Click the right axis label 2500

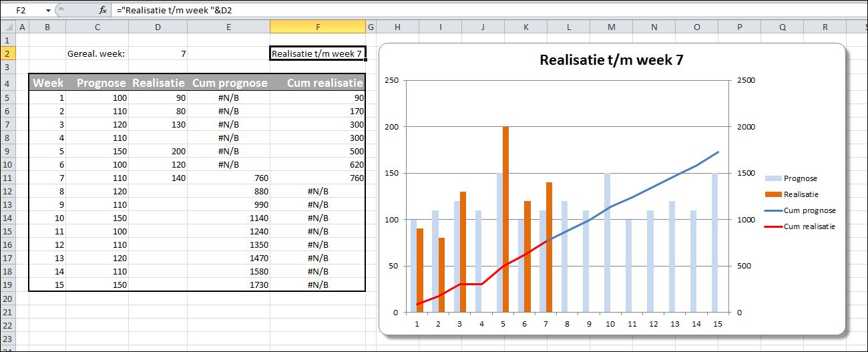click(746, 80)
